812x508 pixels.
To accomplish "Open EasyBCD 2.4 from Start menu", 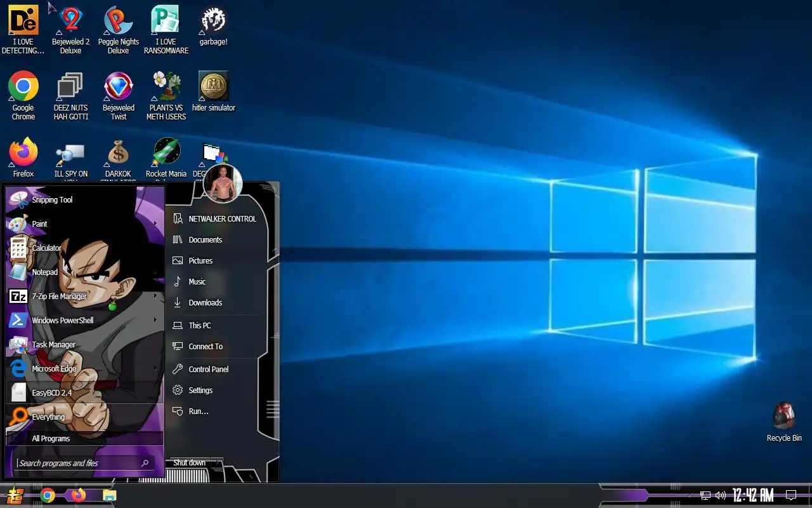I will (x=84, y=393).
